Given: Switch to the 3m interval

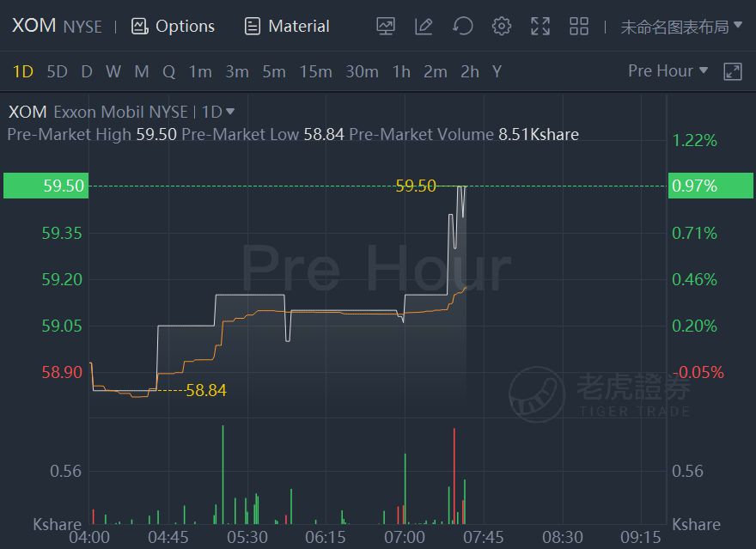Looking at the screenshot, I should (x=237, y=72).
